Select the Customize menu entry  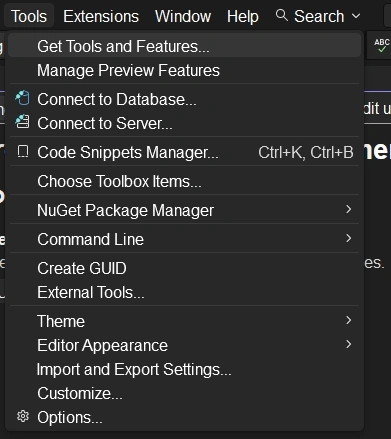point(184,393)
